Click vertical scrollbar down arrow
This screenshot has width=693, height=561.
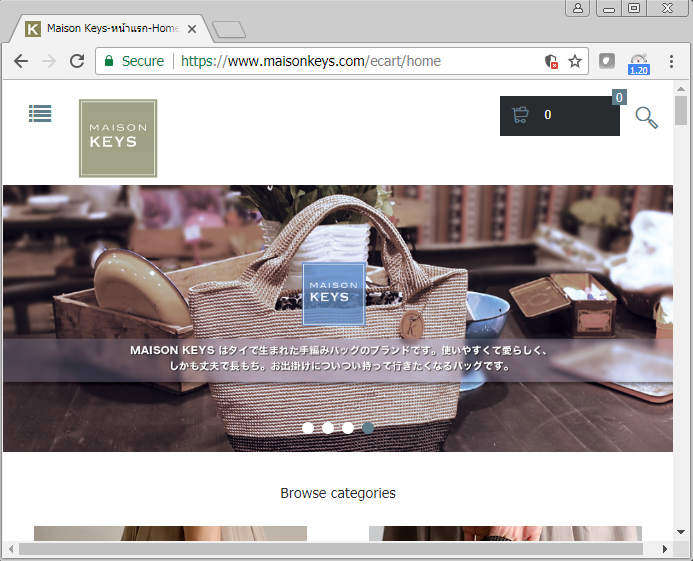point(681,532)
